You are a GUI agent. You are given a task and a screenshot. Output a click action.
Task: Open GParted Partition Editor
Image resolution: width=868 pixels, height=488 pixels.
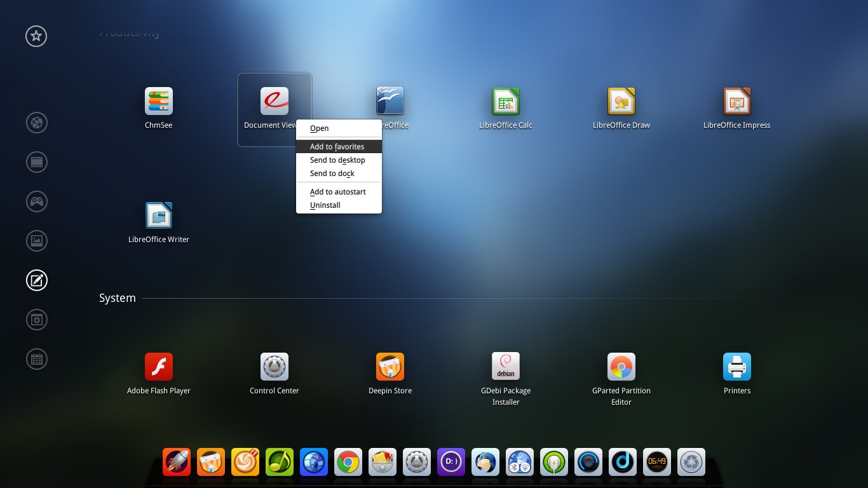(x=621, y=367)
